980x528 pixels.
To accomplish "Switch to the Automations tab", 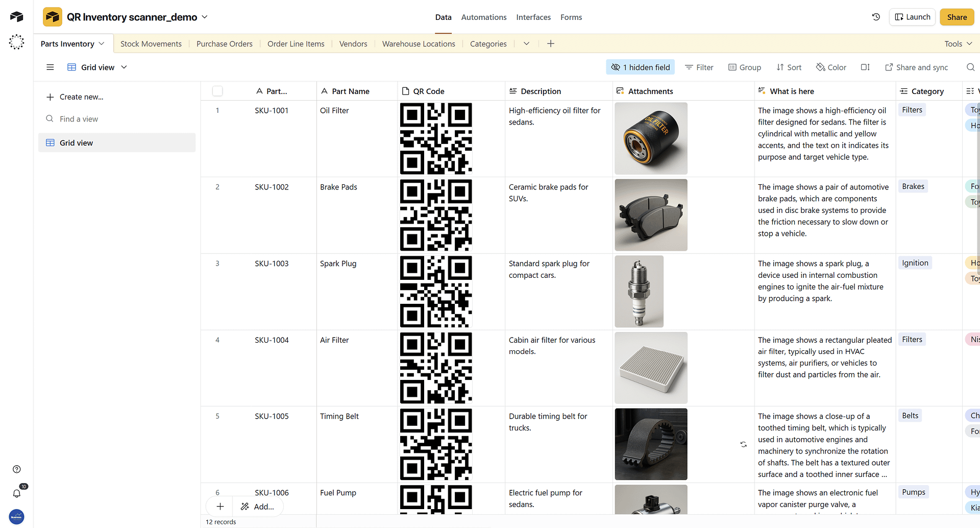I will coord(483,17).
